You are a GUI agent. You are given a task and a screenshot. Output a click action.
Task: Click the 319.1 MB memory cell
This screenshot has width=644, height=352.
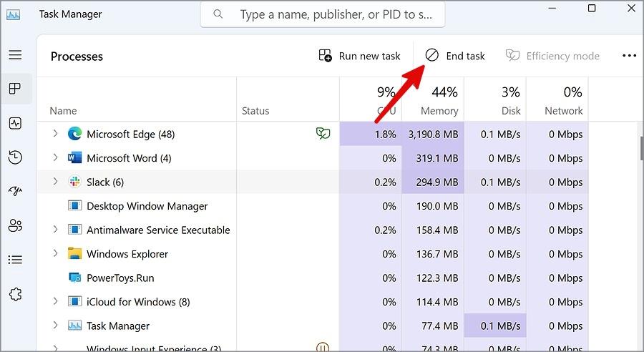pos(433,158)
